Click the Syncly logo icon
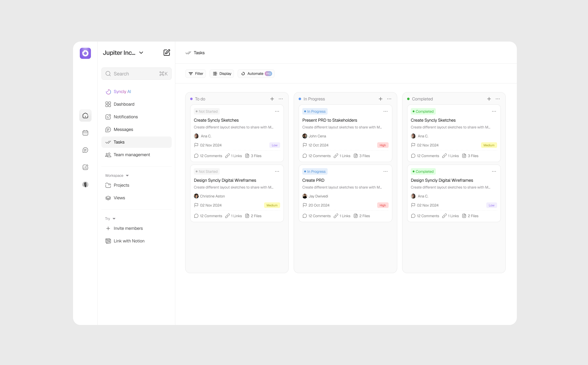This screenshot has width=588, height=365. 85,53
